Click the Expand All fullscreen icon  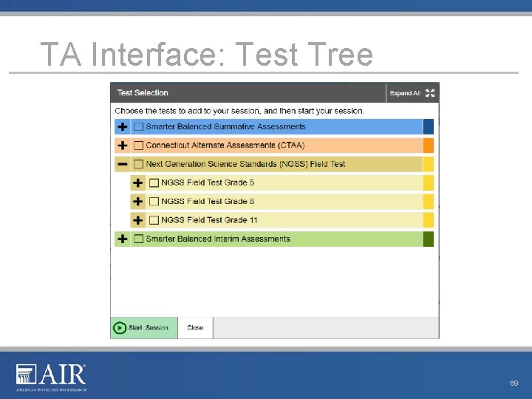tap(430, 93)
